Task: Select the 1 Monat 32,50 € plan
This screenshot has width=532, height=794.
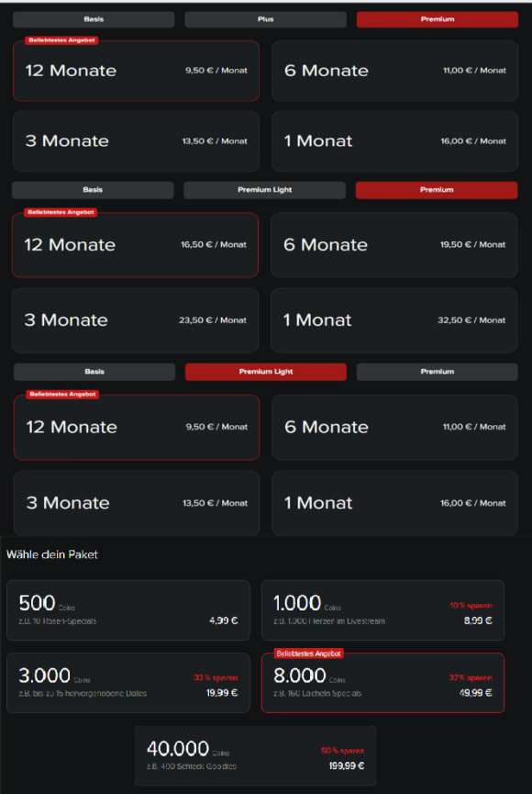Action: (393, 320)
